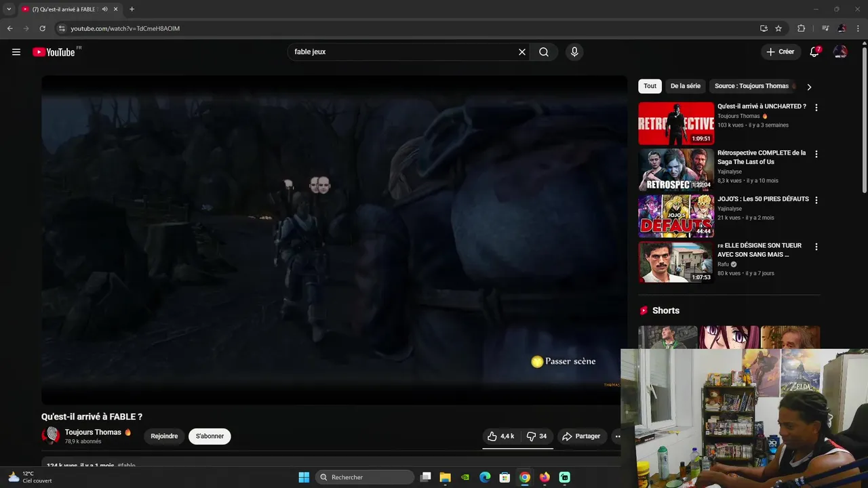Viewport: 868px width, 488px height.
Task: Click the S'abonner button
Action: [210, 436]
